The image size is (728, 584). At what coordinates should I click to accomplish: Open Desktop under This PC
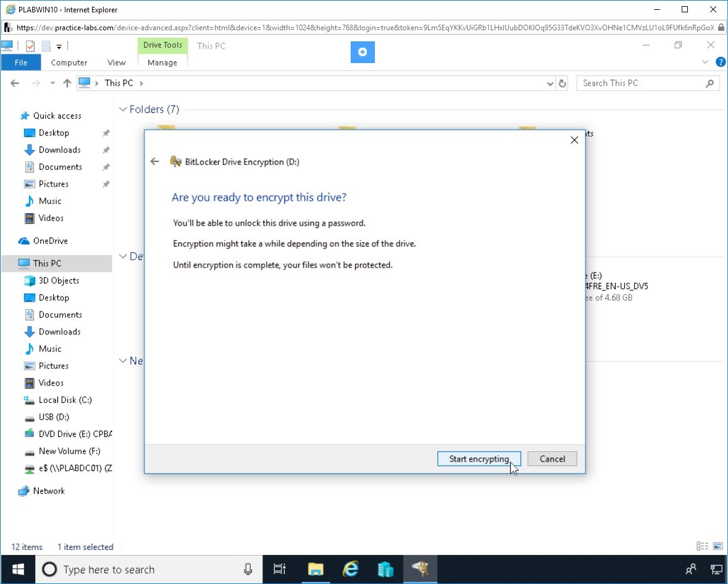coord(54,298)
